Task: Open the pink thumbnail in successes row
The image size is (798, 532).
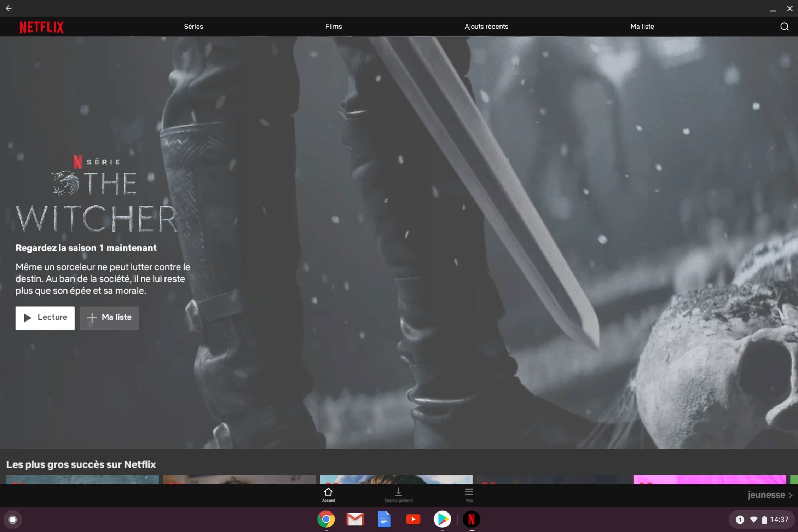Action: (710, 480)
